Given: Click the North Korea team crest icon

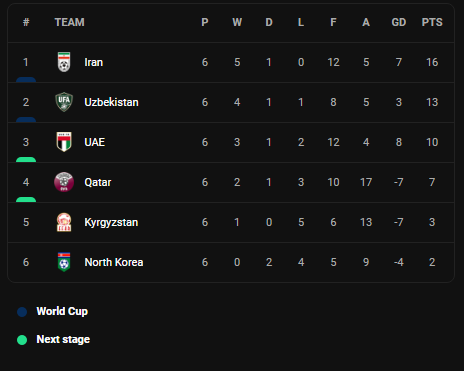Looking at the screenshot, I should pos(64,262).
